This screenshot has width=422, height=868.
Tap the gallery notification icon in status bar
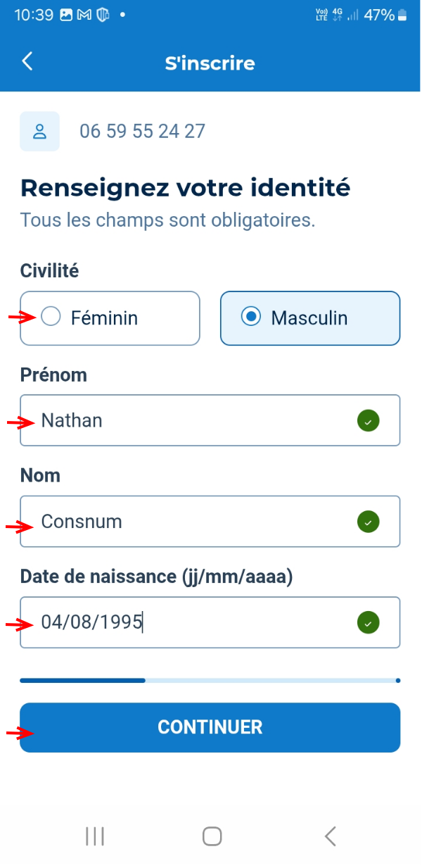(x=67, y=15)
